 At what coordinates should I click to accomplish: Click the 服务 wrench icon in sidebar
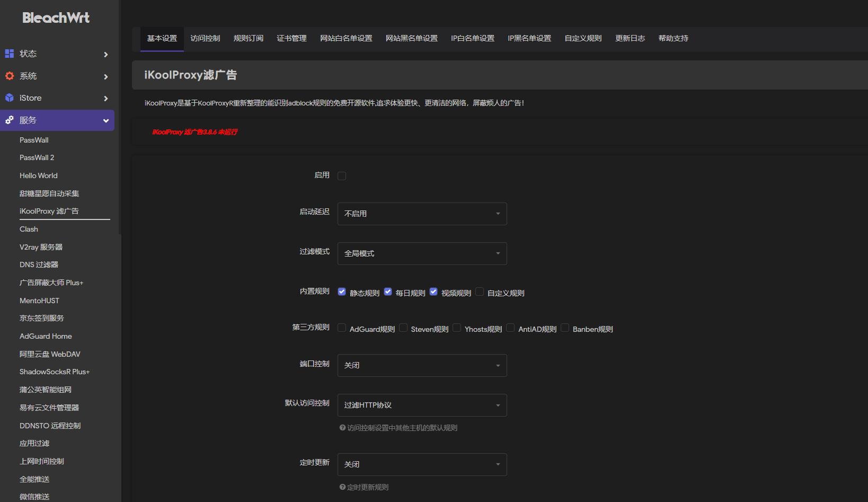[x=9, y=120]
